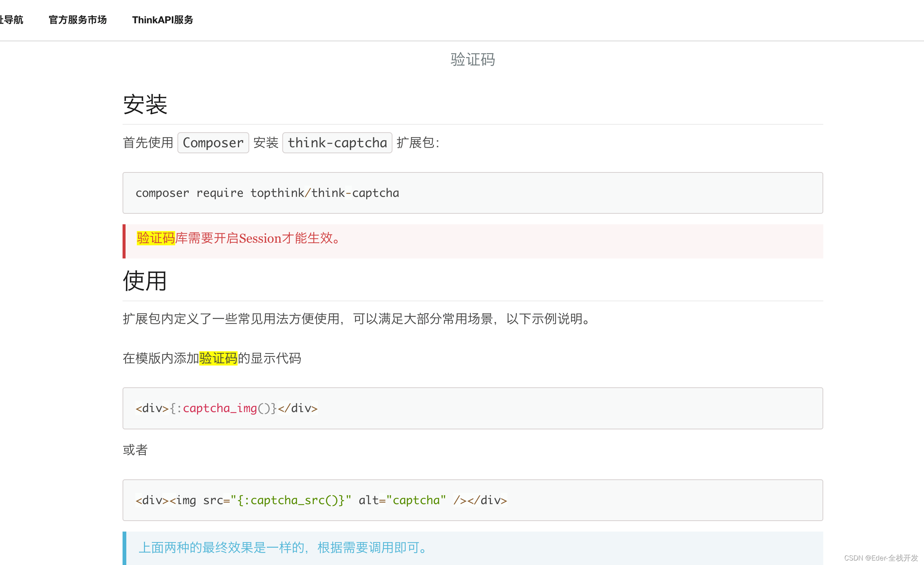Click the 或者 text
This screenshot has width=924, height=565.
pos(135,450)
